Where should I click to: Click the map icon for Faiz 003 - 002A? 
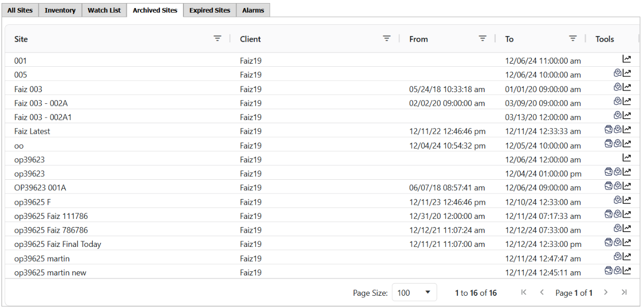pos(618,102)
